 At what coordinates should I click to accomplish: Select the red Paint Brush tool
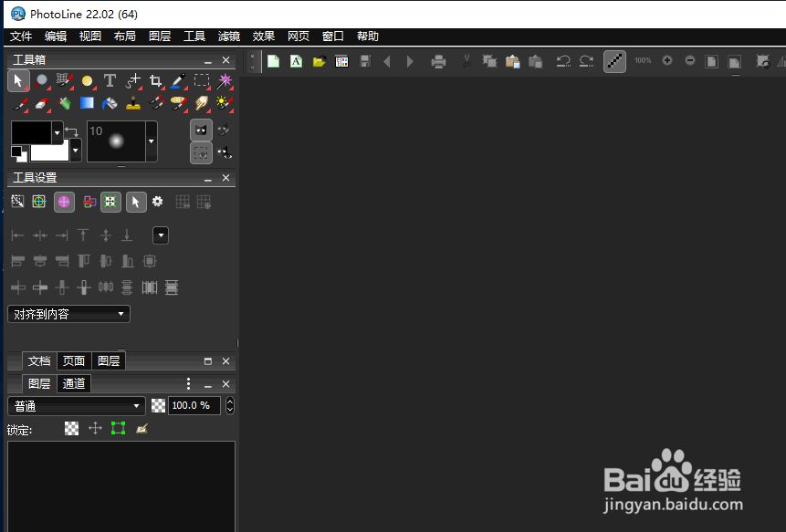click(x=19, y=104)
